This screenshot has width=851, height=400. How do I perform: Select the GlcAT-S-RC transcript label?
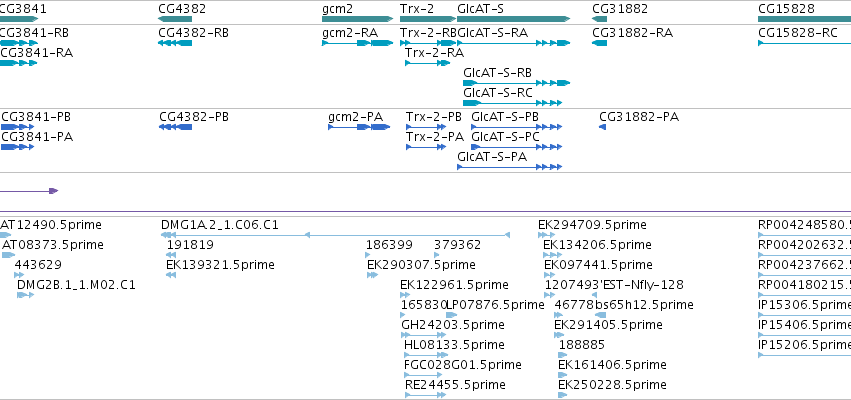click(x=498, y=93)
